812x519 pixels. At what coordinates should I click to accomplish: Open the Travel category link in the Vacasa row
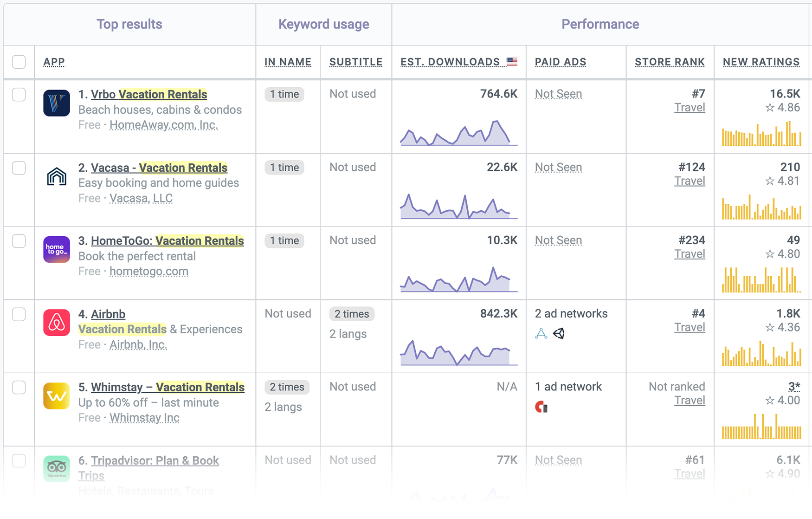click(x=690, y=181)
